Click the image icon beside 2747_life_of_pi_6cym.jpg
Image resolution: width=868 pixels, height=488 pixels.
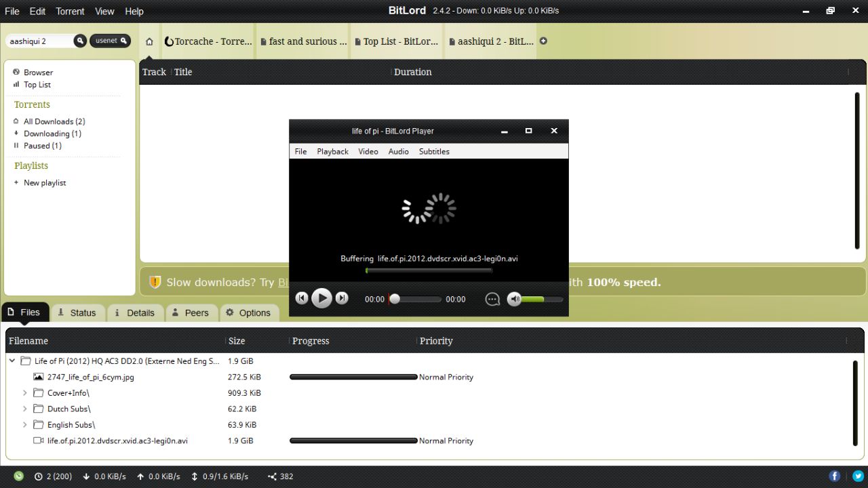pyautogui.click(x=39, y=377)
